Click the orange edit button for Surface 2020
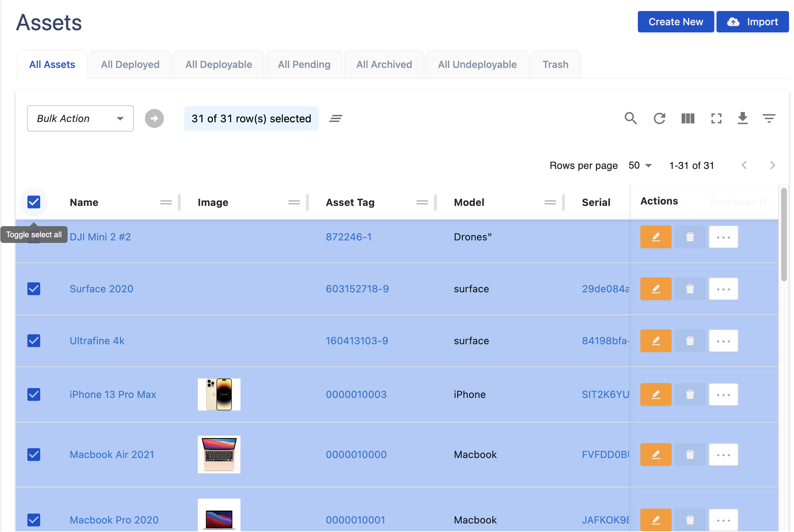 point(656,289)
